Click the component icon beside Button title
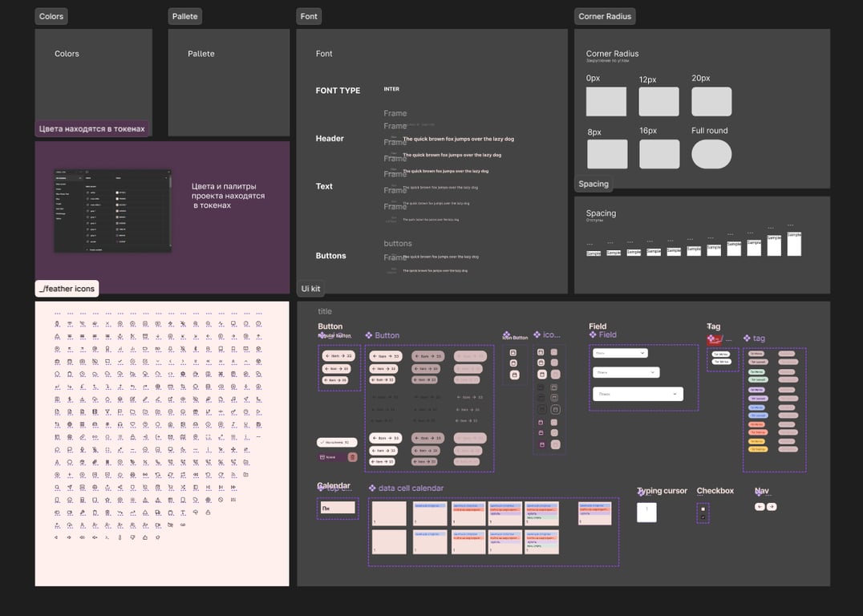Viewport: 863px width, 616px height. [369, 335]
